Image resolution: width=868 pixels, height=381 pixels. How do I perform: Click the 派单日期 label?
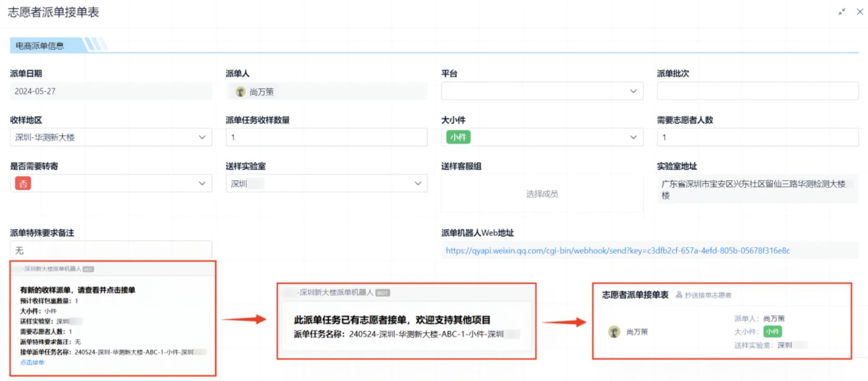[26, 73]
